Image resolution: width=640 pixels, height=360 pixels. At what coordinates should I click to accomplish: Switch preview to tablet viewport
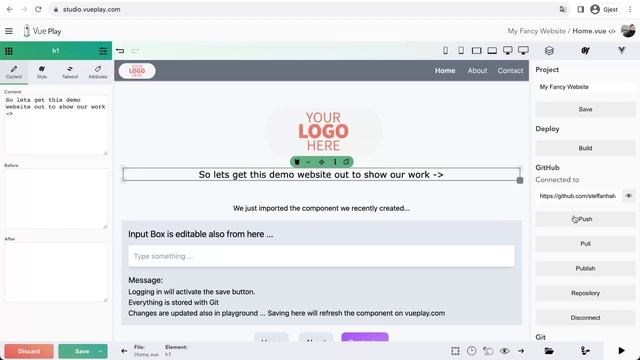click(476, 51)
